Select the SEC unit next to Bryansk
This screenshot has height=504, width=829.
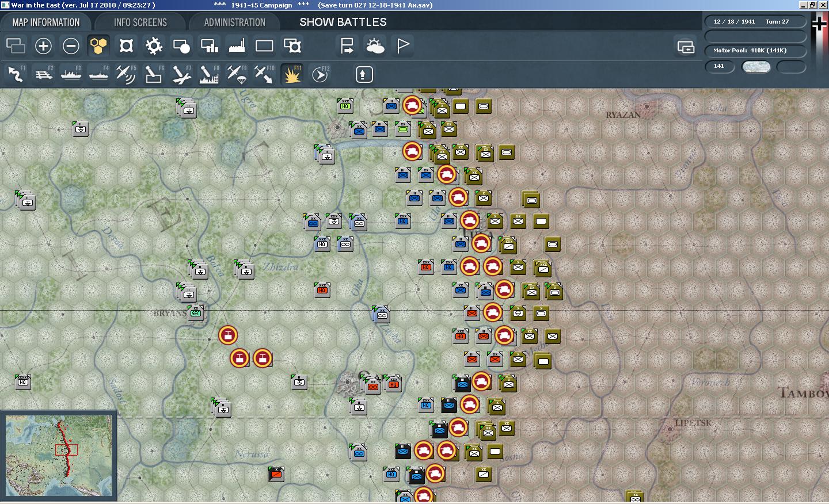tap(196, 313)
